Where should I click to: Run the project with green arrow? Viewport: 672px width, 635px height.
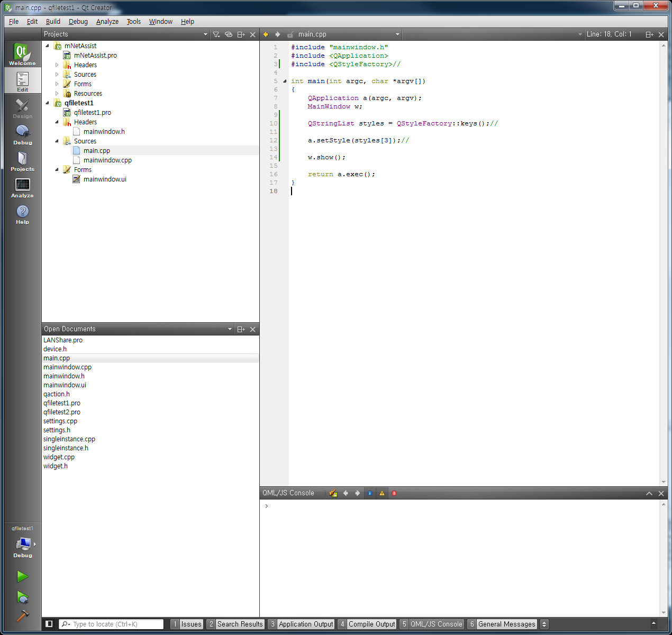click(x=22, y=576)
